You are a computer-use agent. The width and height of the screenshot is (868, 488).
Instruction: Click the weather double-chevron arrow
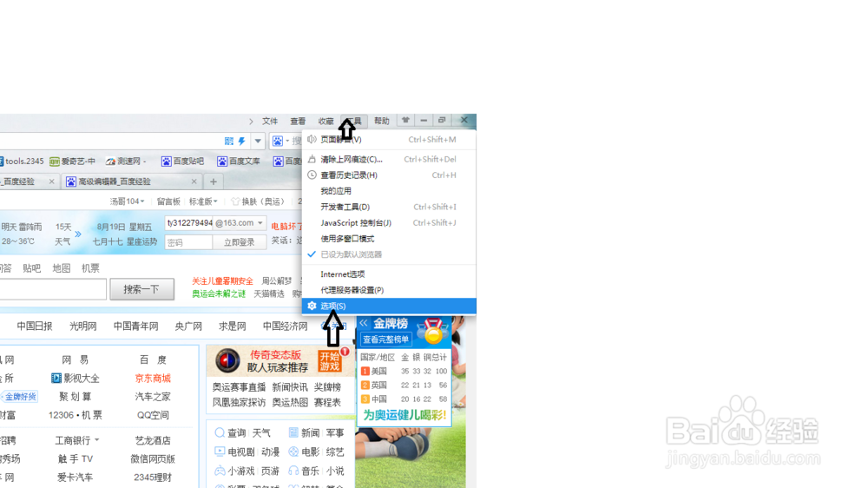click(x=78, y=234)
